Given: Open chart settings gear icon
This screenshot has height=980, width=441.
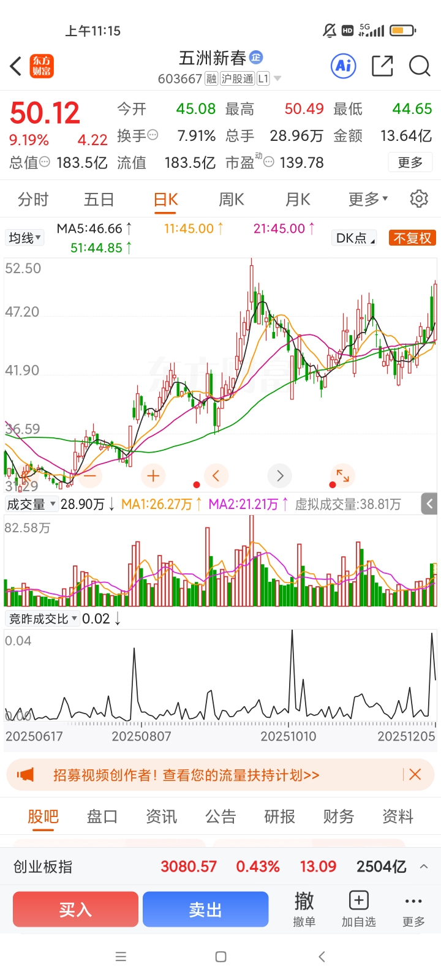Looking at the screenshot, I should (x=419, y=198).
